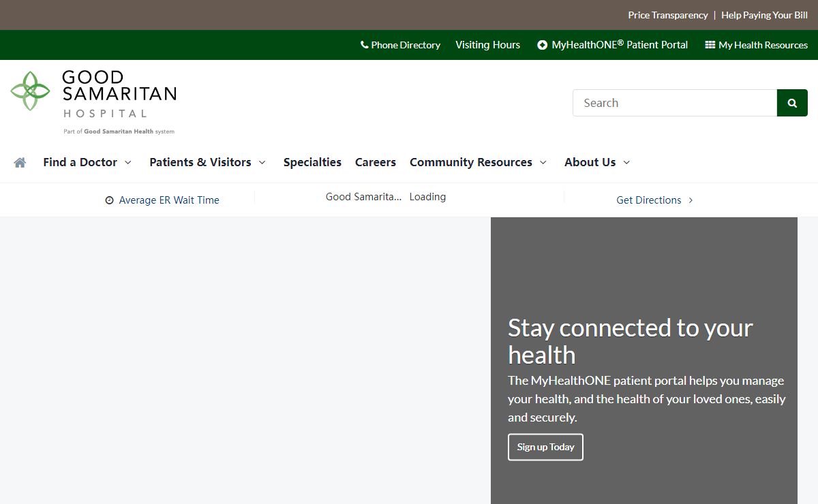Image resolution: width=818 pixels, height=504 pixels.
Task: Open Help Paying Your Bill link
Action: pos(764,15)
